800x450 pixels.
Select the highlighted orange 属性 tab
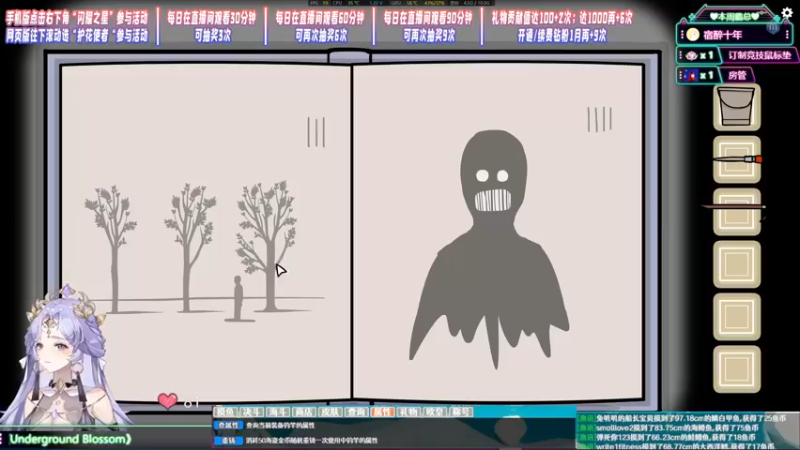382,412
